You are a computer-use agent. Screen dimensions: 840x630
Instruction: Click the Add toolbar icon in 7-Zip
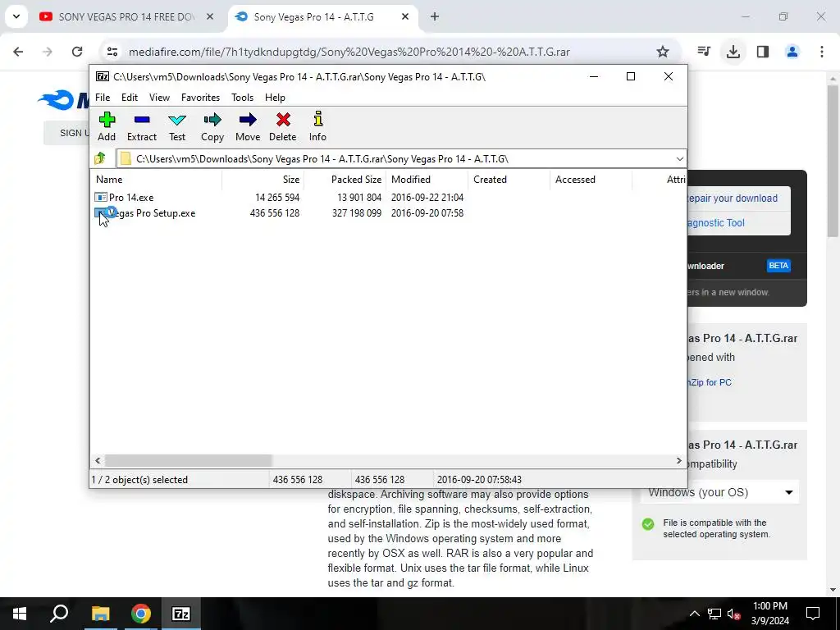point(107,120)
